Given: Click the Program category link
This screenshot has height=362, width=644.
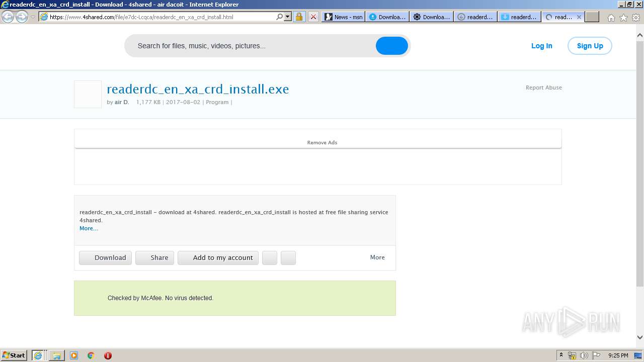Looking at the screenshot, I should pos(217,102).
